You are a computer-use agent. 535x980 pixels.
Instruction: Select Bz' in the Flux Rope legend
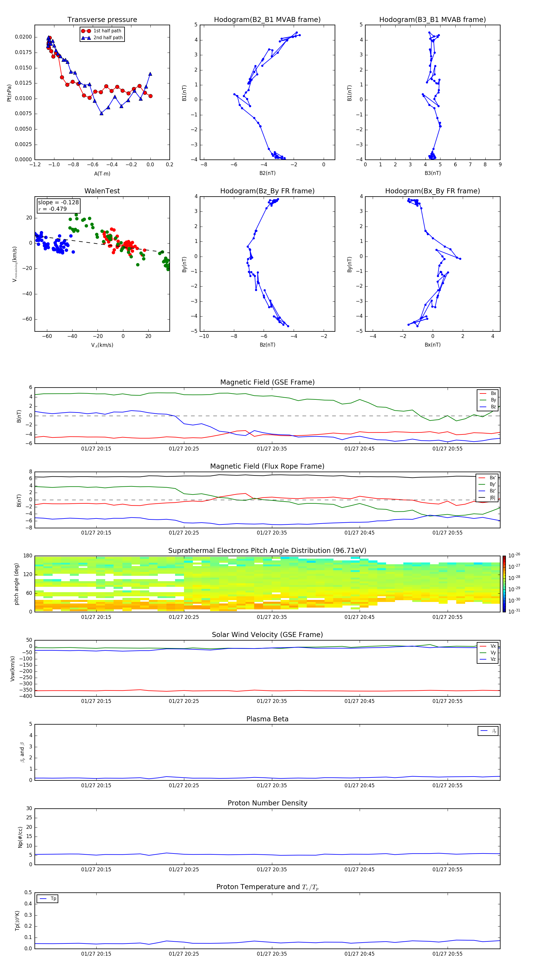tap(487, 491)
